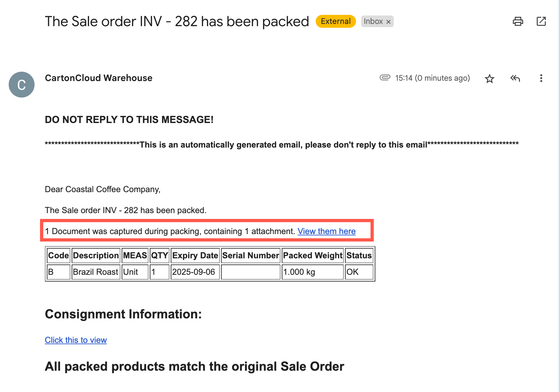Image resolution: width=559 pixels, height=392 pixels.
Task: Click the 'OK' status cell
Action: point(352,272)
